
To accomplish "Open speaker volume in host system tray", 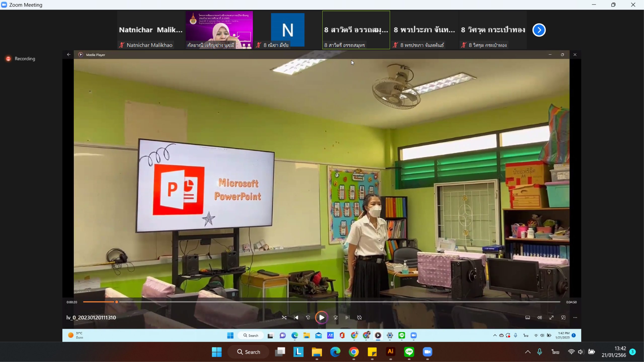I will coord(581,352).
